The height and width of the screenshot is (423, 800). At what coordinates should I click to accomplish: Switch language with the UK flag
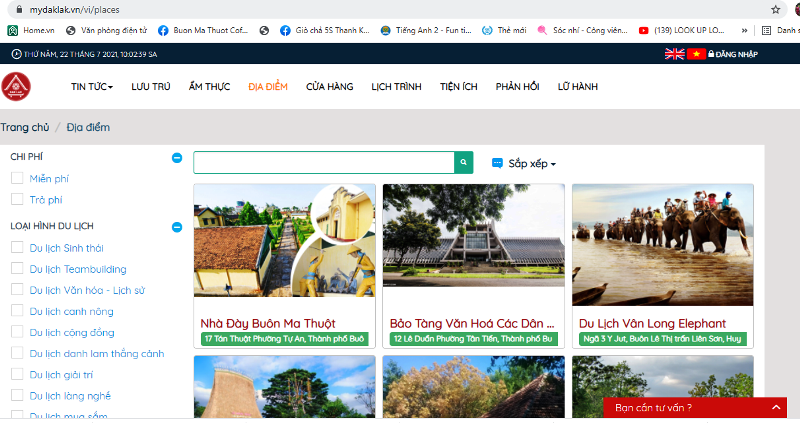[674, 54]
